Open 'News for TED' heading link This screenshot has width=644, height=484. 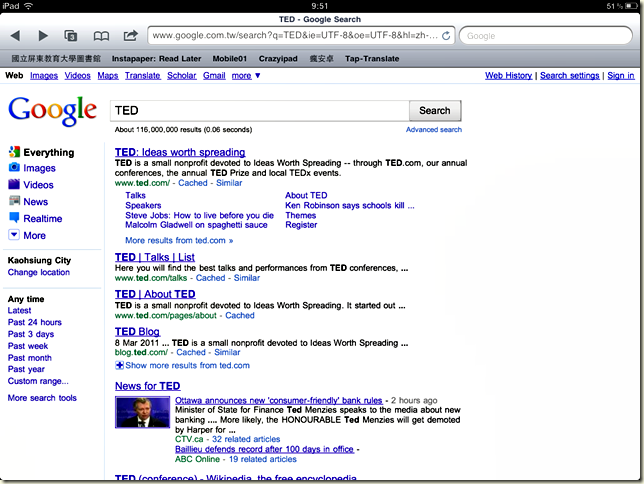click(147, 386)
